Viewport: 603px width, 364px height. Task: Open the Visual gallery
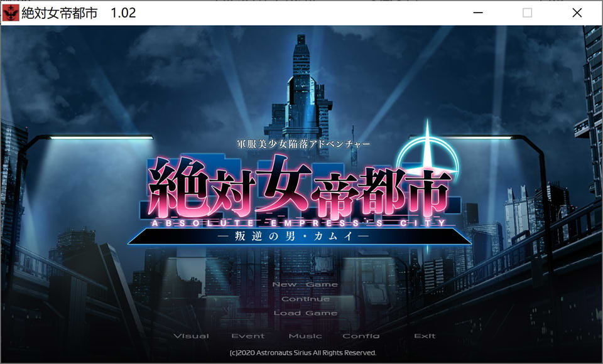tap(191, 336)
